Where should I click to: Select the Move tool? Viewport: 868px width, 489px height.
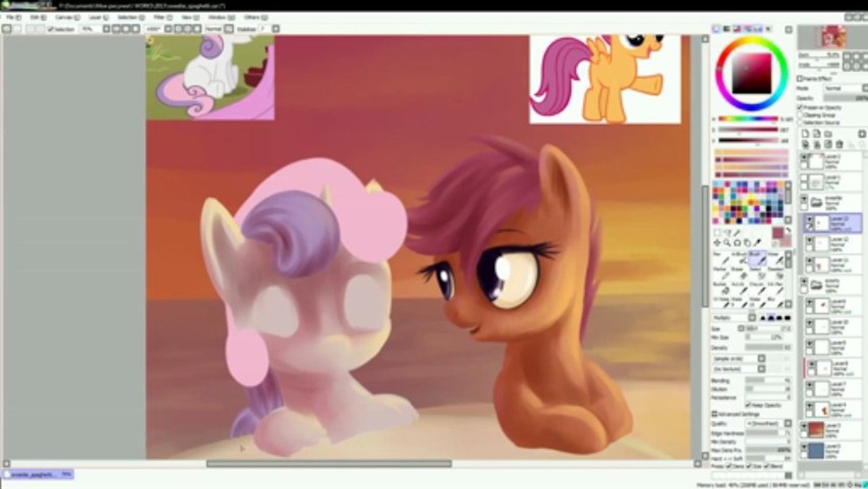pyautogui.click(x=717, y=242)
